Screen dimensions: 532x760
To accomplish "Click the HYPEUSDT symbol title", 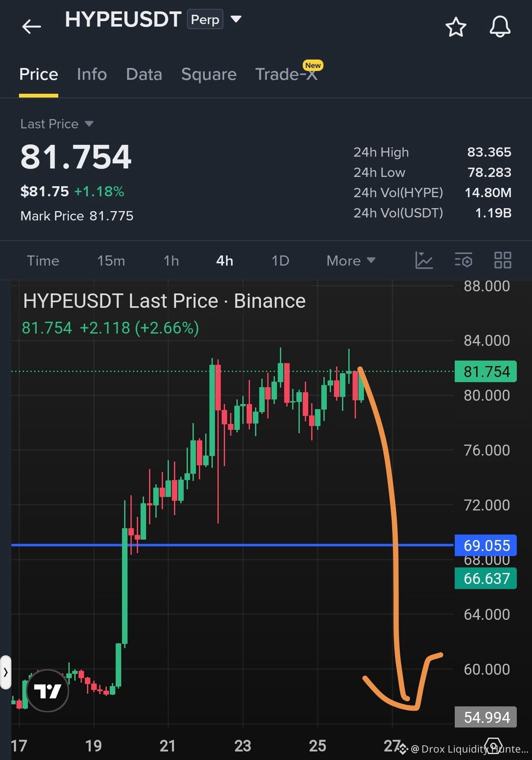I will [123, 19].
